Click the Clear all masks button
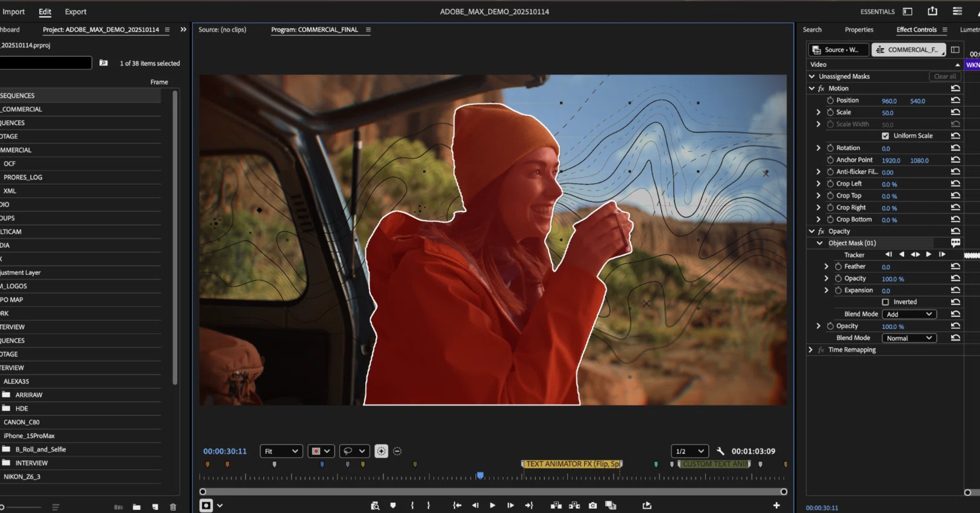 pos(944,77)
